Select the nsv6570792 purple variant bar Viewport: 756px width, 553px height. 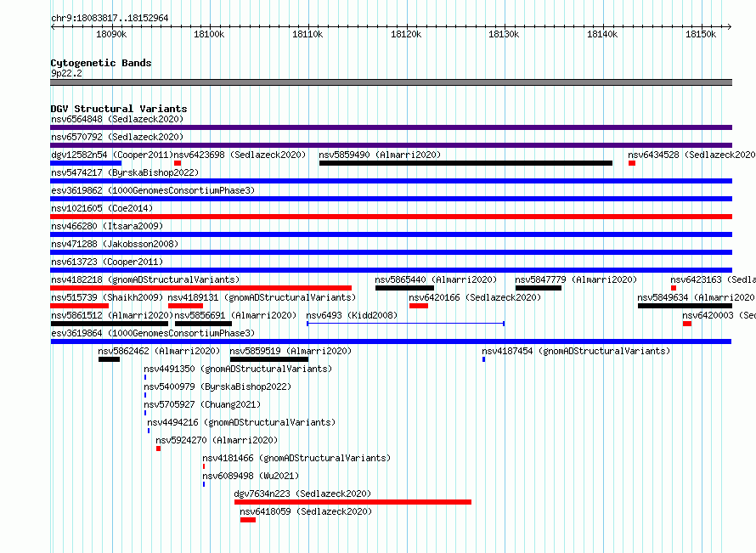pos(391,145)
